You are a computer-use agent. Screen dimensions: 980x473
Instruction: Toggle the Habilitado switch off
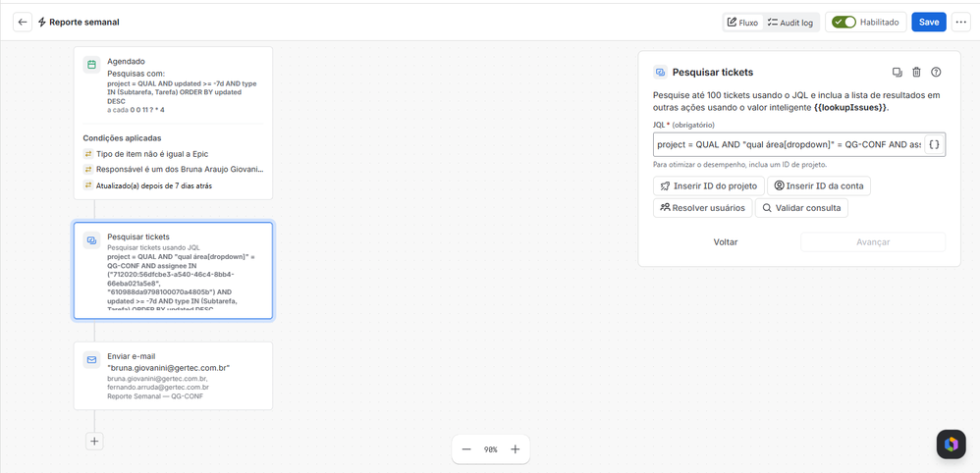tap(844, 22)
